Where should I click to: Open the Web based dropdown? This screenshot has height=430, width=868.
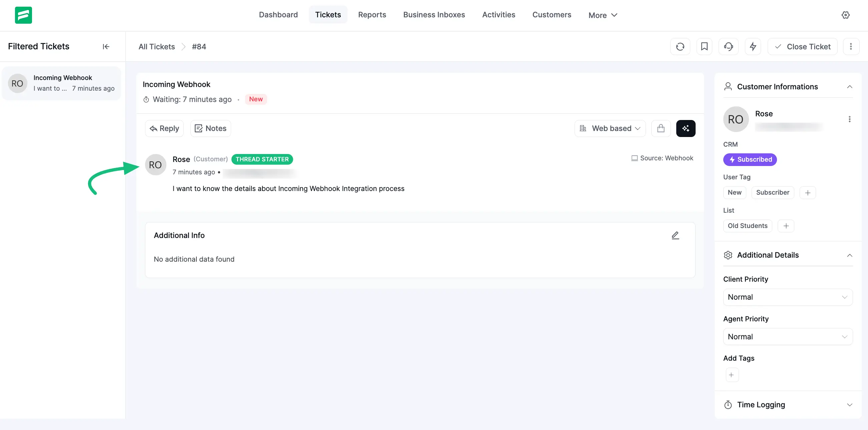610,128
